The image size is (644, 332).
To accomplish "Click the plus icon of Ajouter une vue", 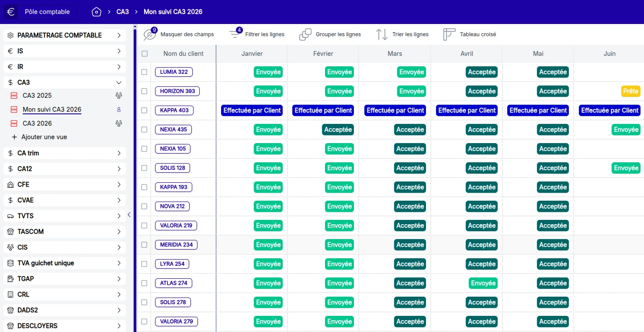I will (14, 137).
